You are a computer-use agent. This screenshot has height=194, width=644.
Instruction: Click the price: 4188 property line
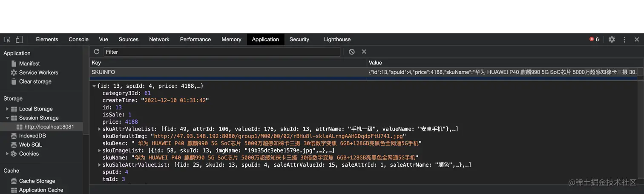click(120, 122)
